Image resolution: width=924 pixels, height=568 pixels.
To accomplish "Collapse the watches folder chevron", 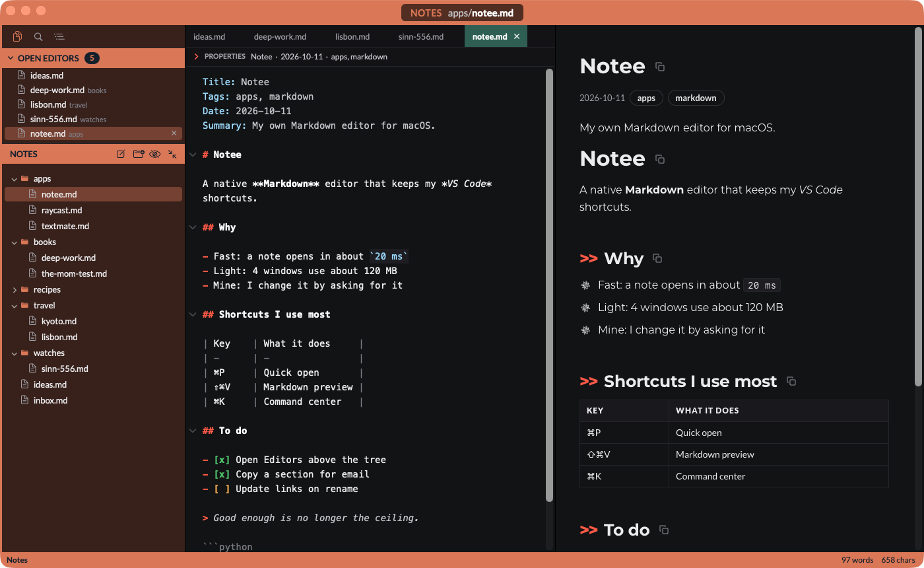I will (15, 353).
